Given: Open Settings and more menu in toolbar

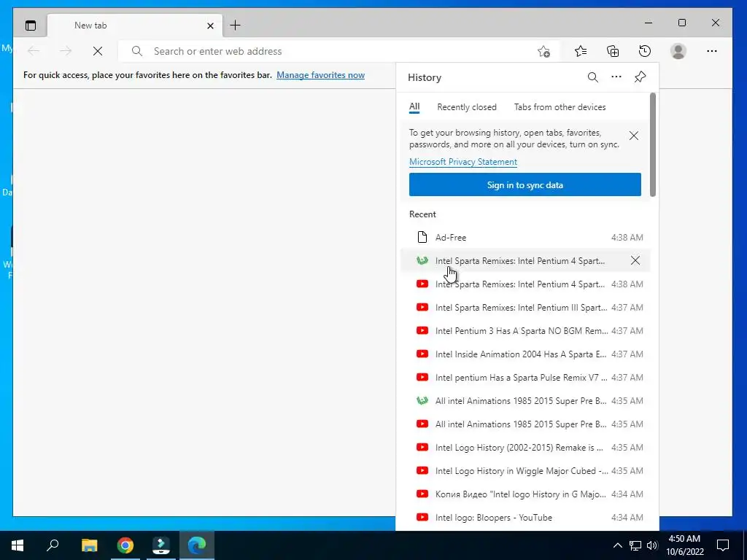Looking at the screenshot, I should (x=712, y=51).
